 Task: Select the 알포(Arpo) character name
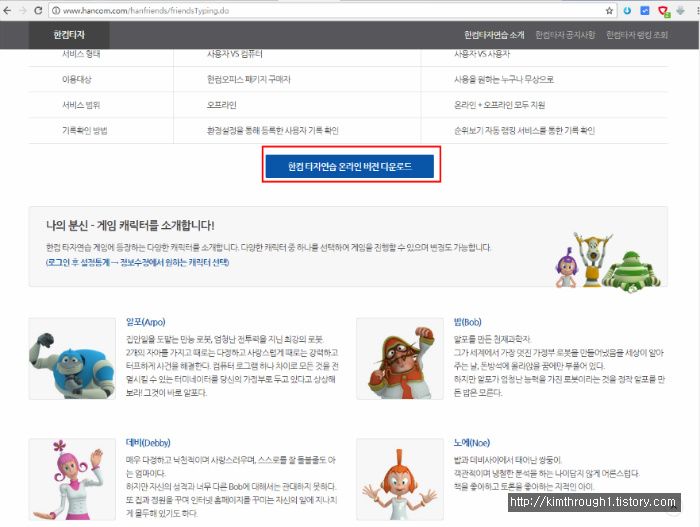[x=146, y=322]
